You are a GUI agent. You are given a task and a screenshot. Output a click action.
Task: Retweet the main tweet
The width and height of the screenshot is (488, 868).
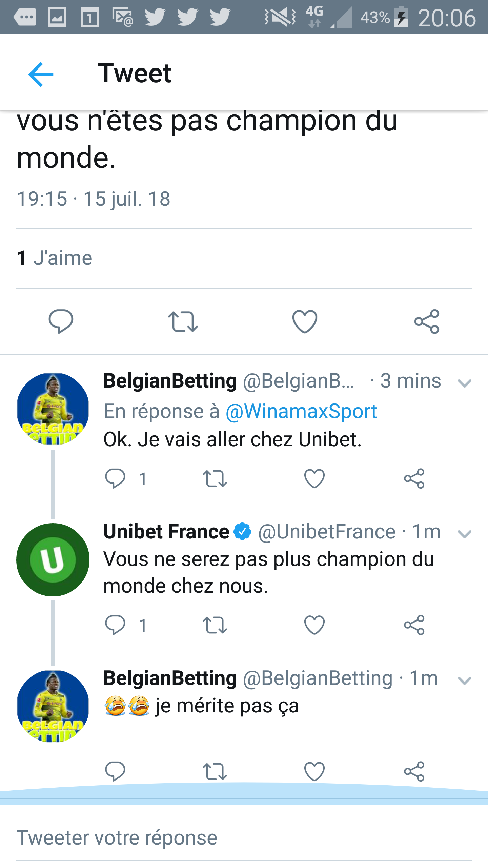point(183,321)
